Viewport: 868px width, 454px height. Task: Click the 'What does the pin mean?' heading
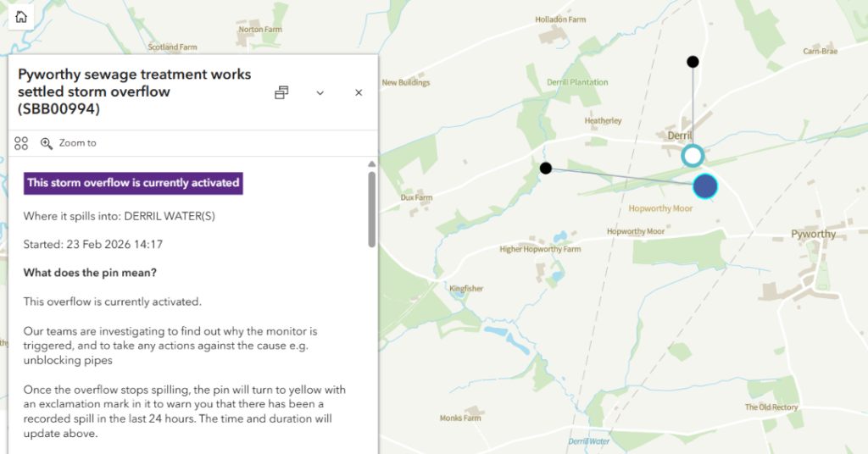click(90, 272)
